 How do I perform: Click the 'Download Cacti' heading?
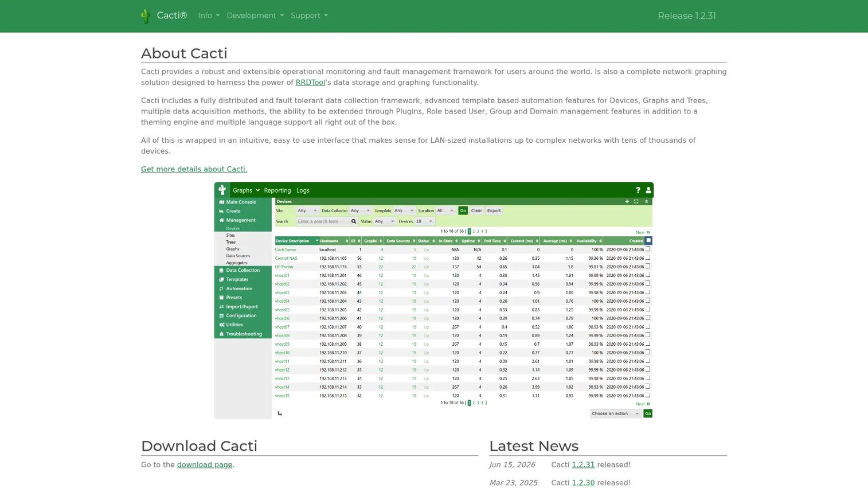tap(199, 446)
